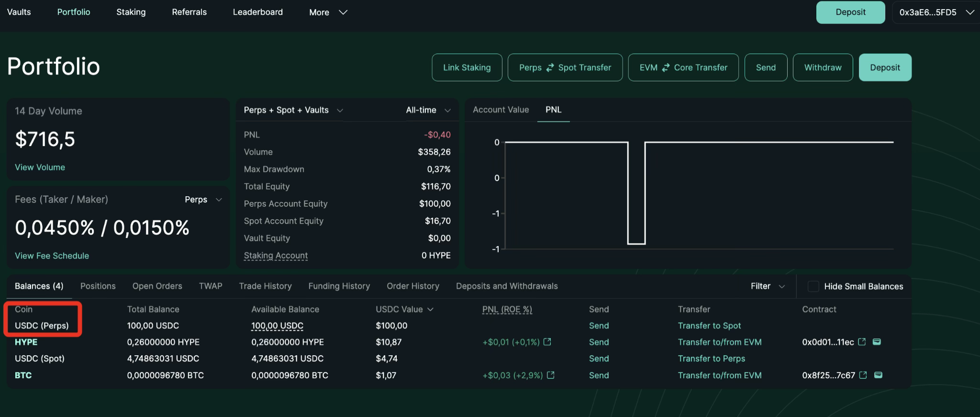Click wallet icon next to BTC contract

click(878, 375)
